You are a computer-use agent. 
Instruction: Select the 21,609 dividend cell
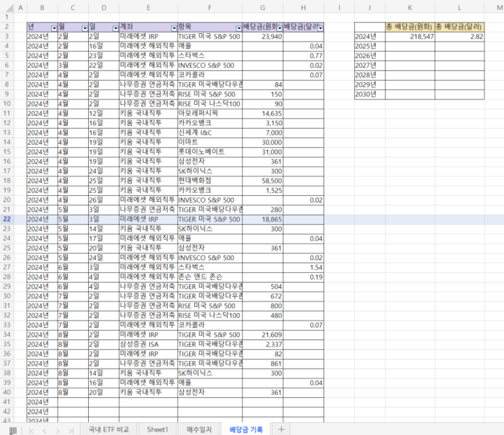[x=263, y=335]
